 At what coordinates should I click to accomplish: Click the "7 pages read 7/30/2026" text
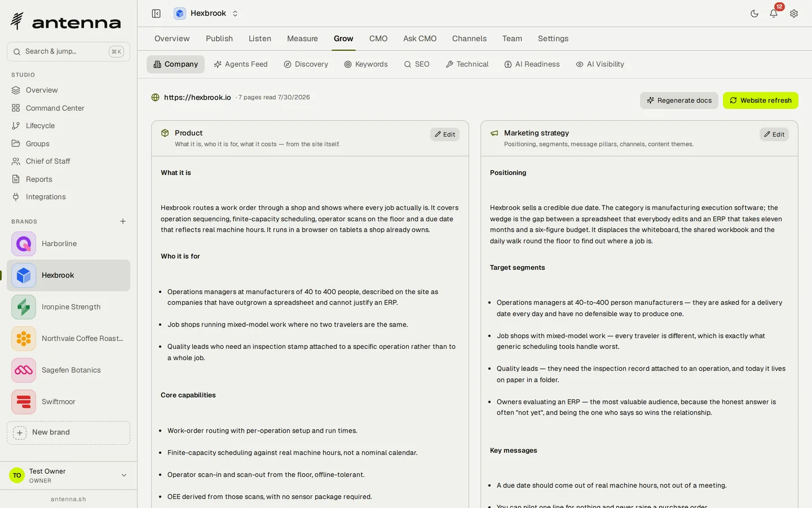[x=274, y=98]
